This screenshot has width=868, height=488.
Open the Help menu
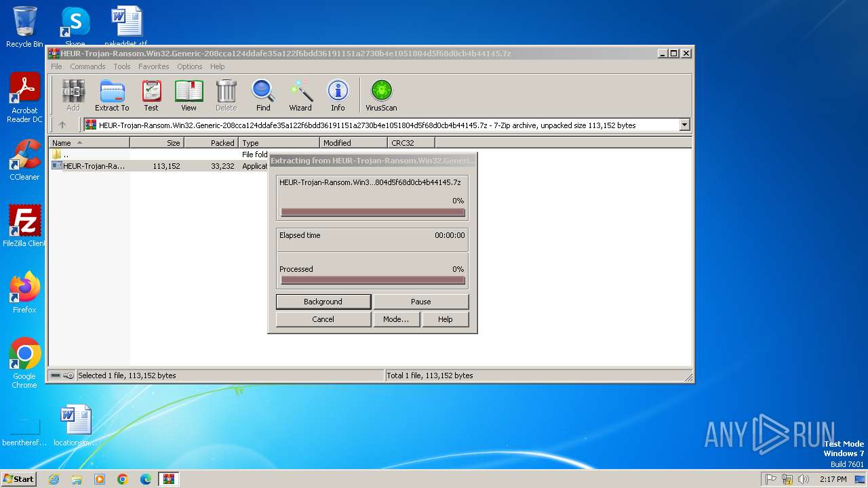(x=217, y=66)
